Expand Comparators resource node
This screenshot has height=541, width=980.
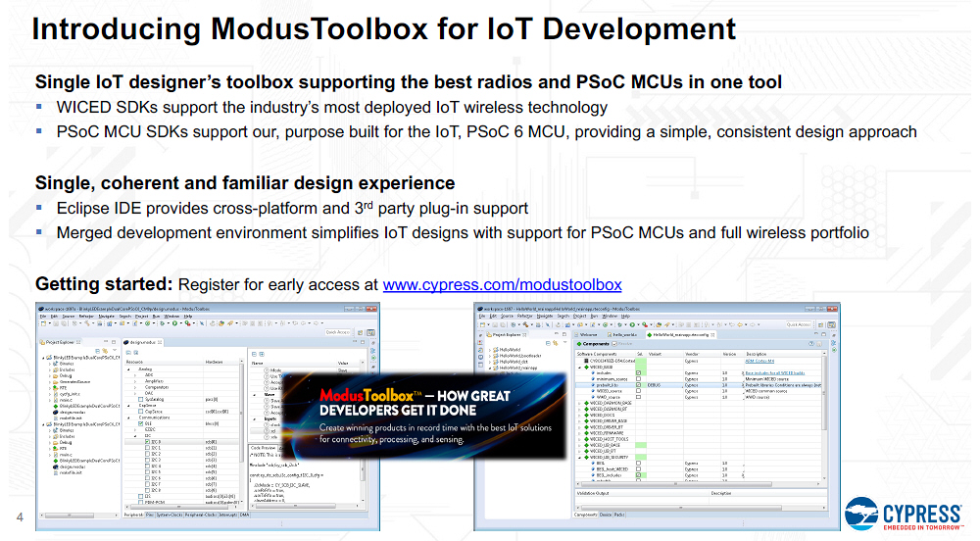click(x=135, y=387)
